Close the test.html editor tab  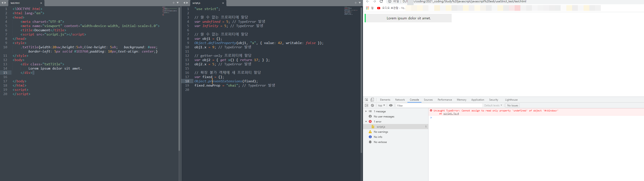click(x=41, y=3)
